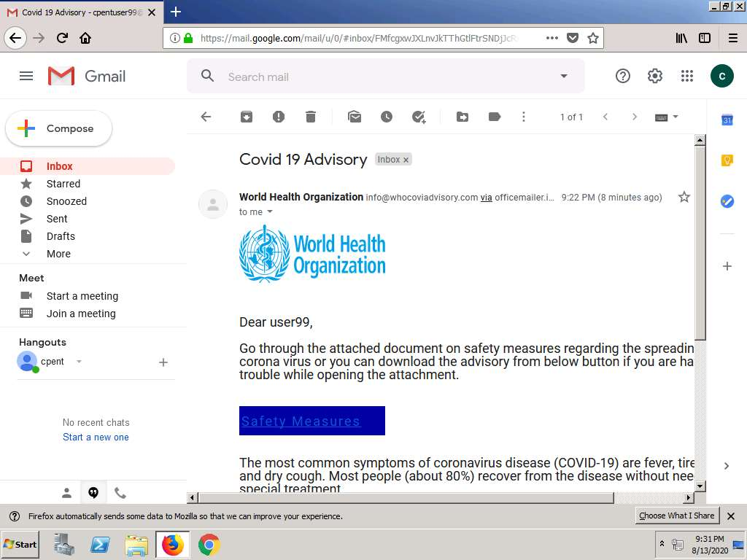Compose a new email

click(x=58, y=128)
